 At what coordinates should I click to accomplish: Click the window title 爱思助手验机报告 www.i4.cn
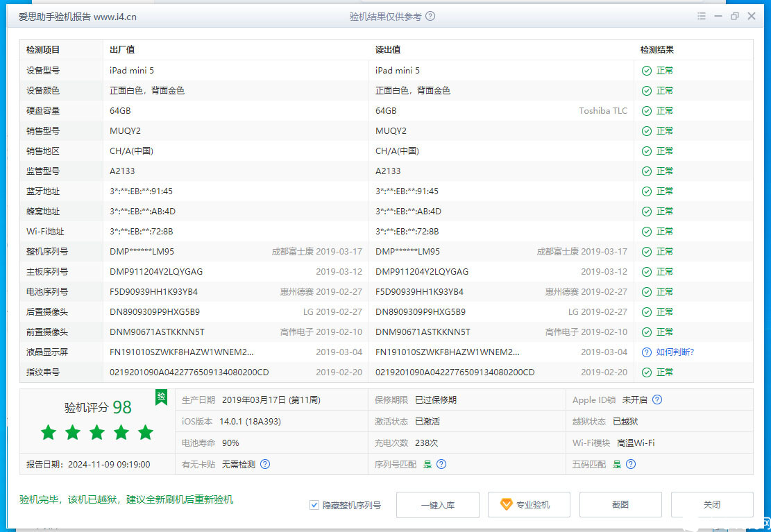point(78,17)
